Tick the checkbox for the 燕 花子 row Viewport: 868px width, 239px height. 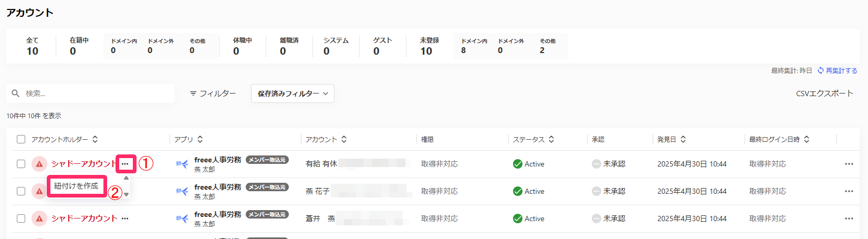click(21, 191)
